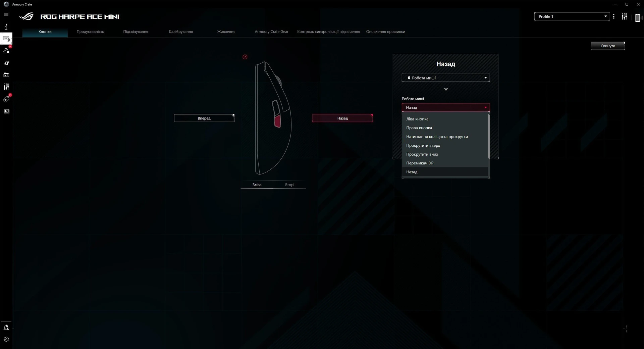Click the ROG logo in the header
Screen dimensions: 644x349
[x=26, y=16]
